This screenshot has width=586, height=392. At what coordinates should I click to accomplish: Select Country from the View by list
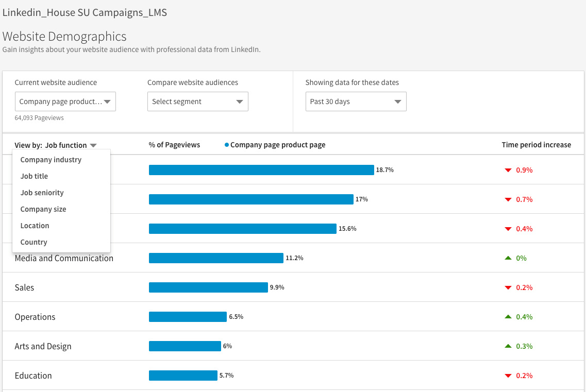pos(34,242)
